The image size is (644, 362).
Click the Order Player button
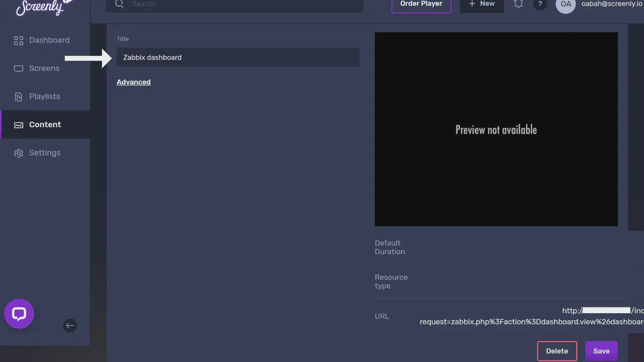[x=421, y=4]
